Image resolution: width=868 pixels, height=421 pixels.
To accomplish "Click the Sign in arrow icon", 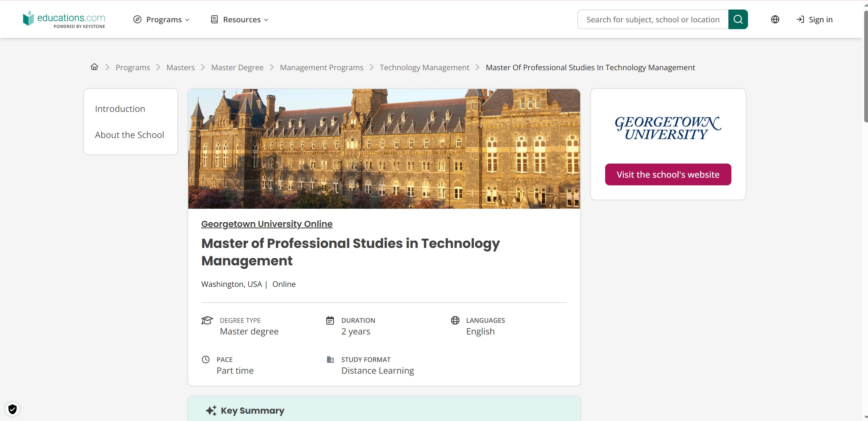I will tap(800, 20).
